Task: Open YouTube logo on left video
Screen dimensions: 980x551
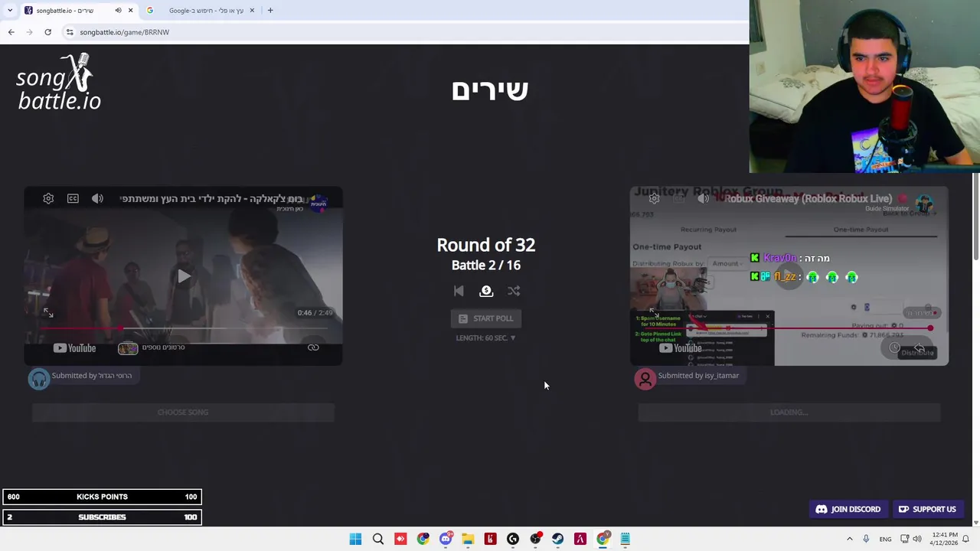Action: [x=75, y=348]
